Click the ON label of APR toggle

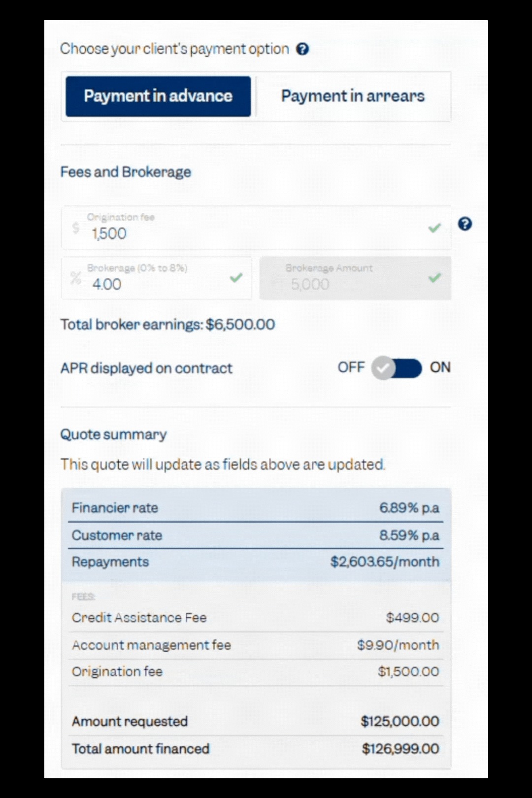click(440, 367)
